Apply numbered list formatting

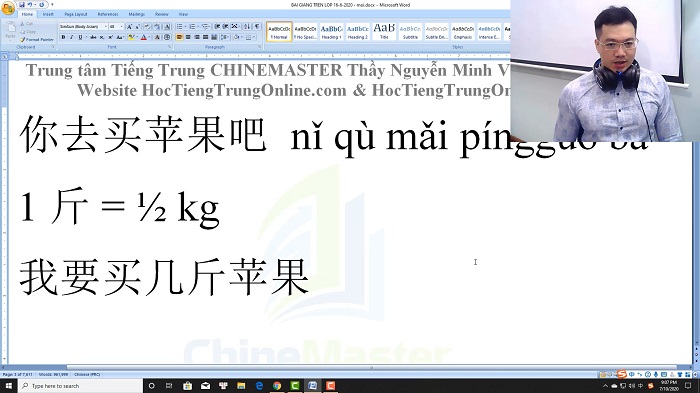(192, 27)
